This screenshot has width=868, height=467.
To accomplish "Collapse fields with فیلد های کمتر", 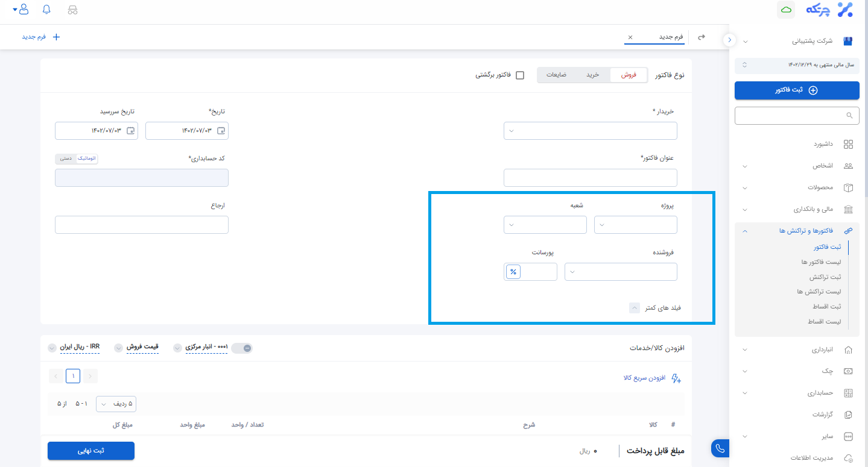I will click(634, 308).
